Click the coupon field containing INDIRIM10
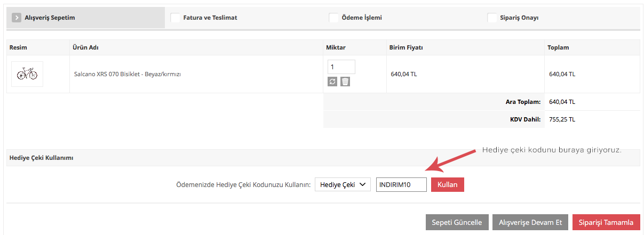Image resolution: width=644 pixels, height=235 pixels. (401, 184)
